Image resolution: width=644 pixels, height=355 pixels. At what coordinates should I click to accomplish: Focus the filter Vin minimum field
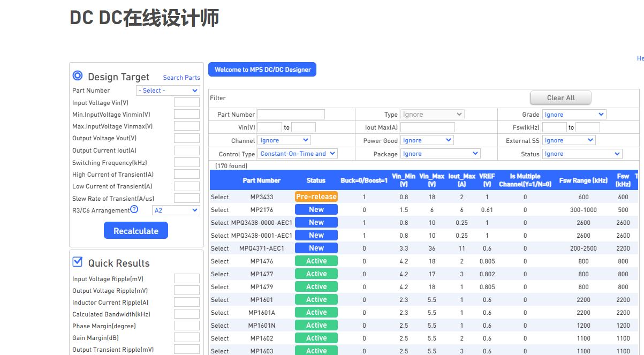270,127
